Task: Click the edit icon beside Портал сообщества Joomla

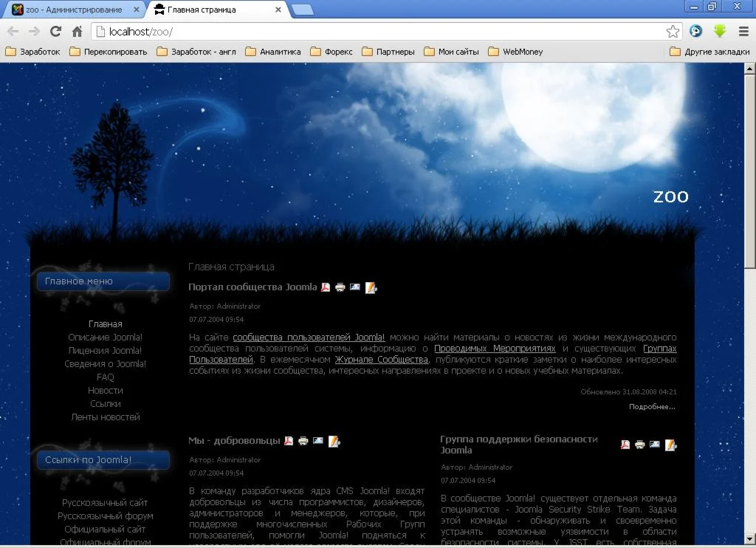Action: [x=371, y=287]
